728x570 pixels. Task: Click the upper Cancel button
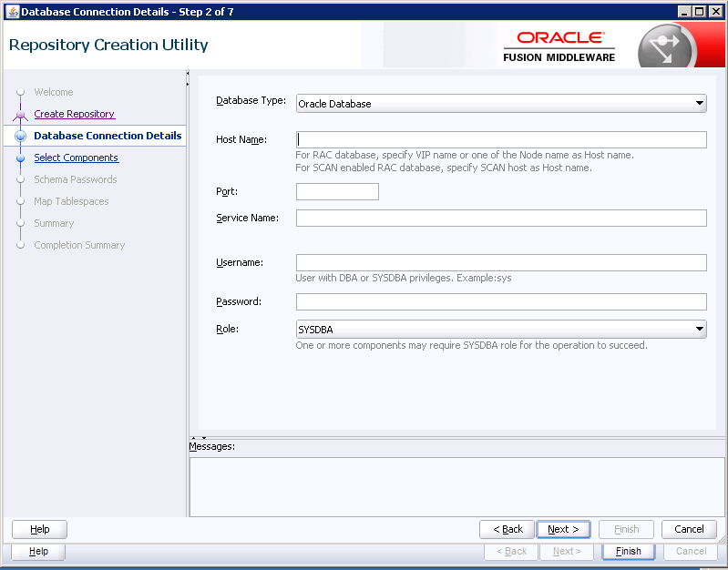pos(689,529)
